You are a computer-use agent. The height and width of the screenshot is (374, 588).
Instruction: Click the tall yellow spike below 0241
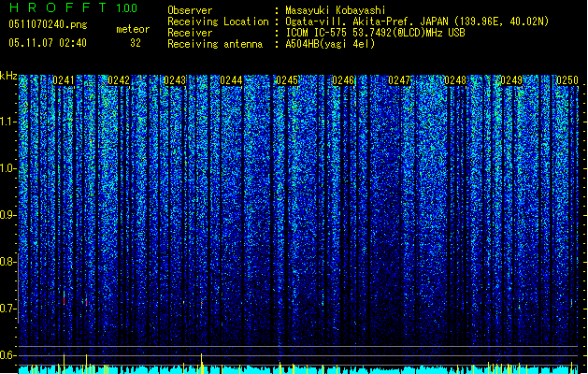point(64,364)
